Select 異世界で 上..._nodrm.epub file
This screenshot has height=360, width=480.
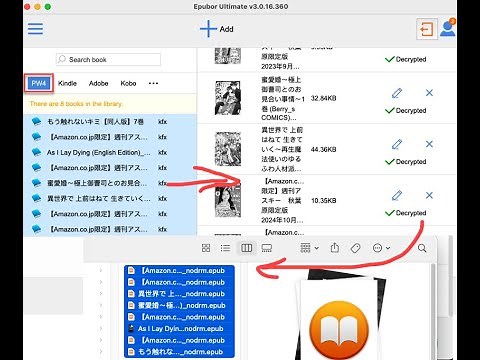coord(179,294)
